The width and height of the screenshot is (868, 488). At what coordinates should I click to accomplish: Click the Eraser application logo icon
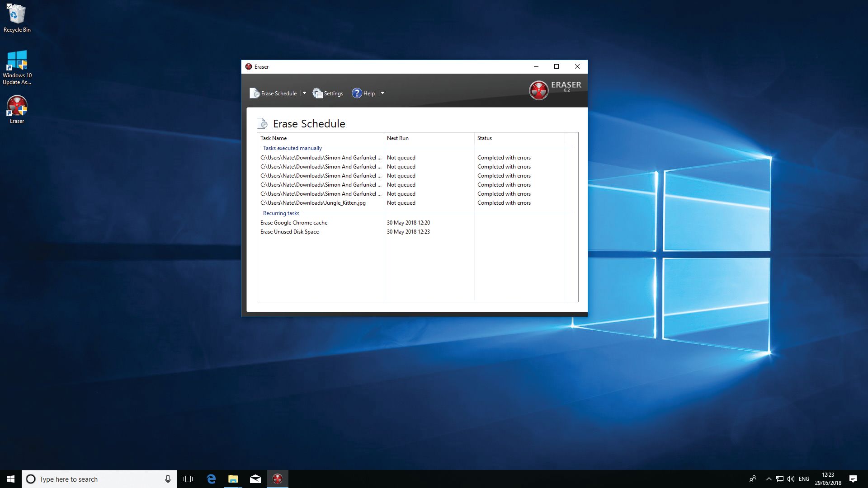tap(538, 89)
